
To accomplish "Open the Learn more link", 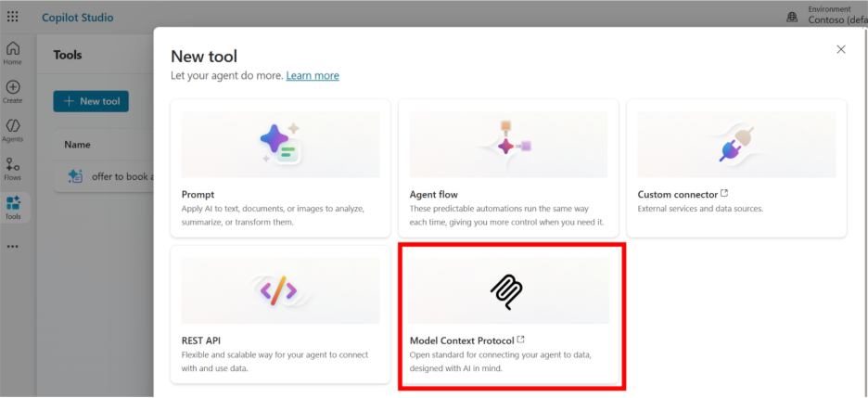I will point(313,75).
